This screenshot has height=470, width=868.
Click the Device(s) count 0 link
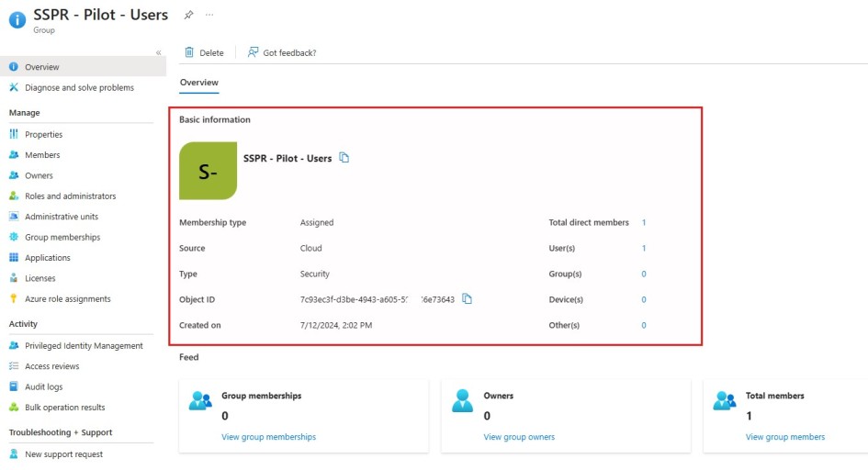click(644, 299)
